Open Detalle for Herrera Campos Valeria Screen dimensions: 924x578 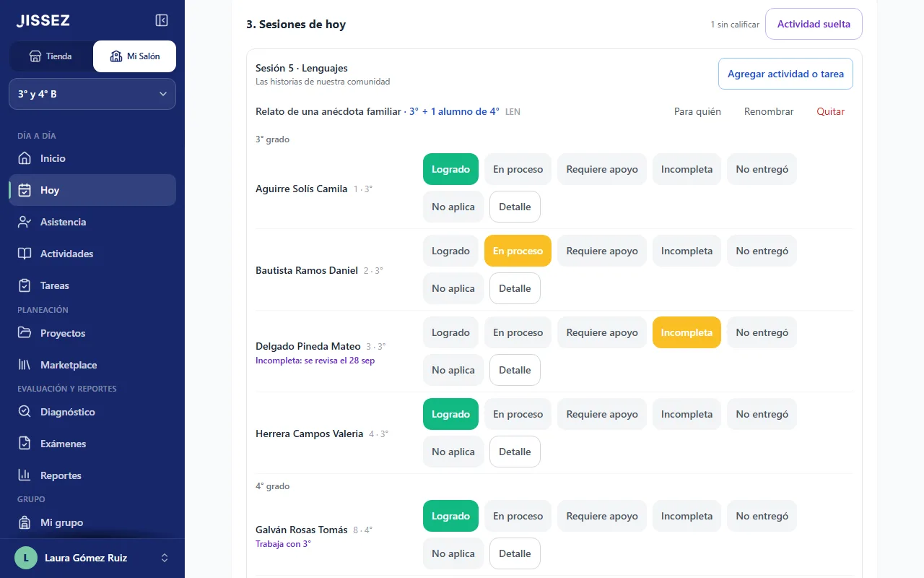pyautogui.click(x=515, y=452)
